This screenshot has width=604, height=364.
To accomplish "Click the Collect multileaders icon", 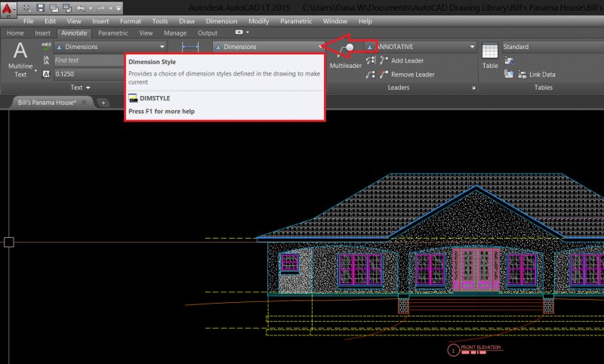I will tap(371, 74).
